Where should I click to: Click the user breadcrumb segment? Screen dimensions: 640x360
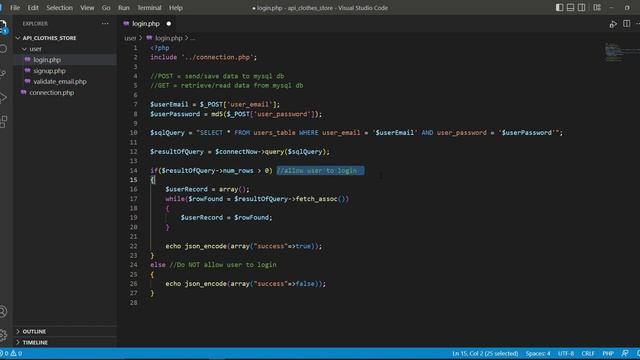tap(130, 38)
